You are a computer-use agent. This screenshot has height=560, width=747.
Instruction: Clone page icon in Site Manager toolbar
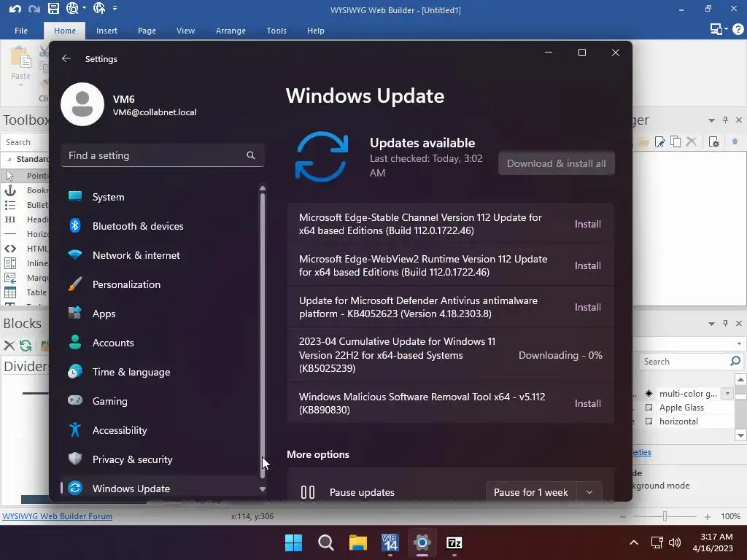click(676, 141)
